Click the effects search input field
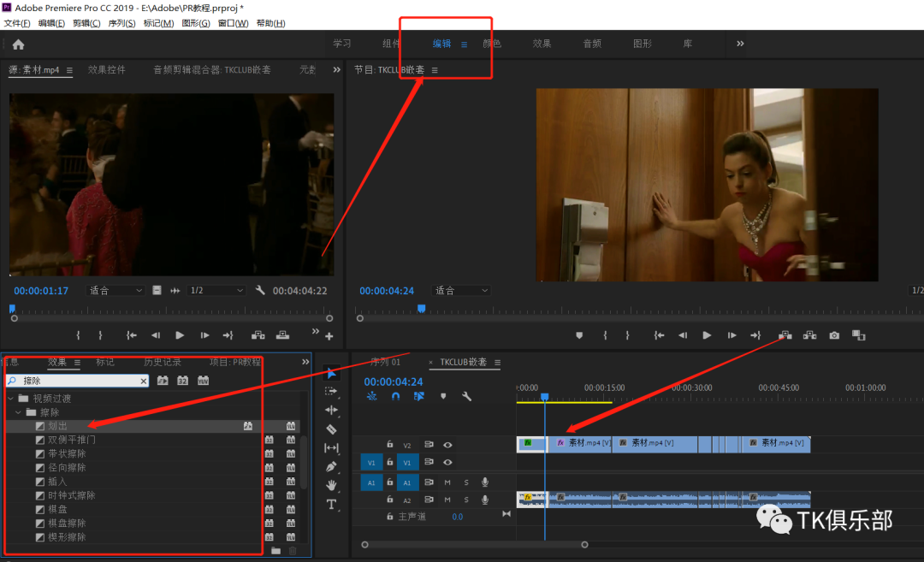This screenshot has width=924, height=562. (x=78, y=382)
